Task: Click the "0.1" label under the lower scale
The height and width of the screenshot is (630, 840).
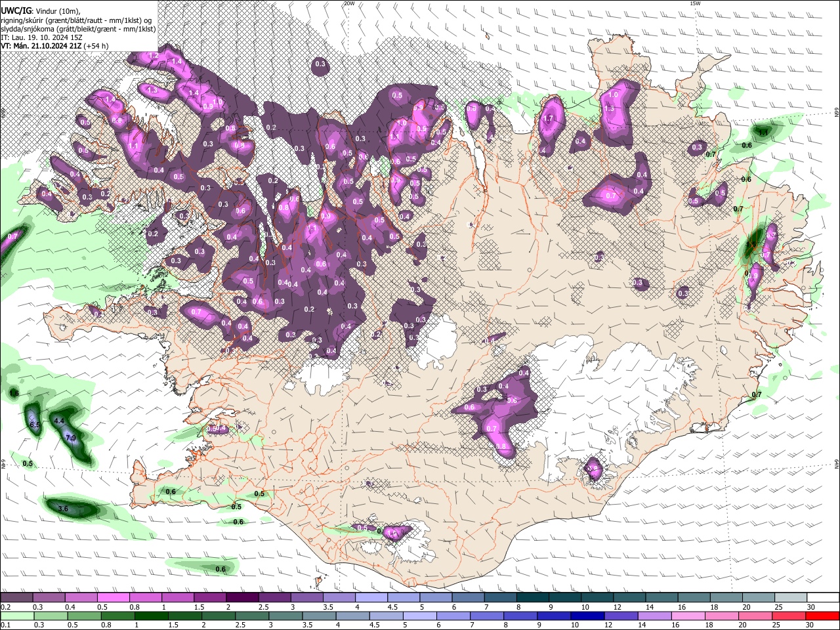Action: pos(6,625)
